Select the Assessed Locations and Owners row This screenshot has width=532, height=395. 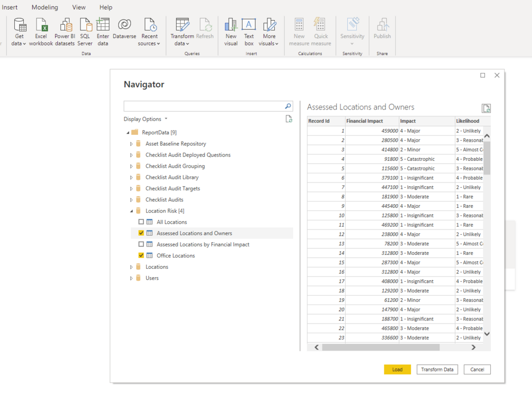click(212, 233)
